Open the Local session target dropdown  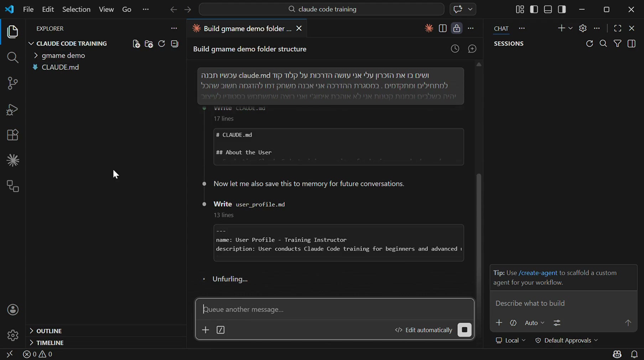(511, 340)
